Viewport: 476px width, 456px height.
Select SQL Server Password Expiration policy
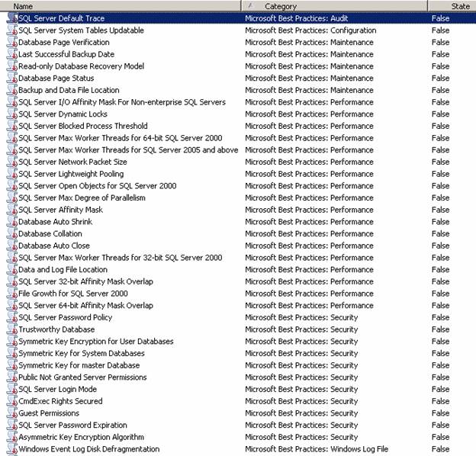pyautogui.click(x=73, y=425)
